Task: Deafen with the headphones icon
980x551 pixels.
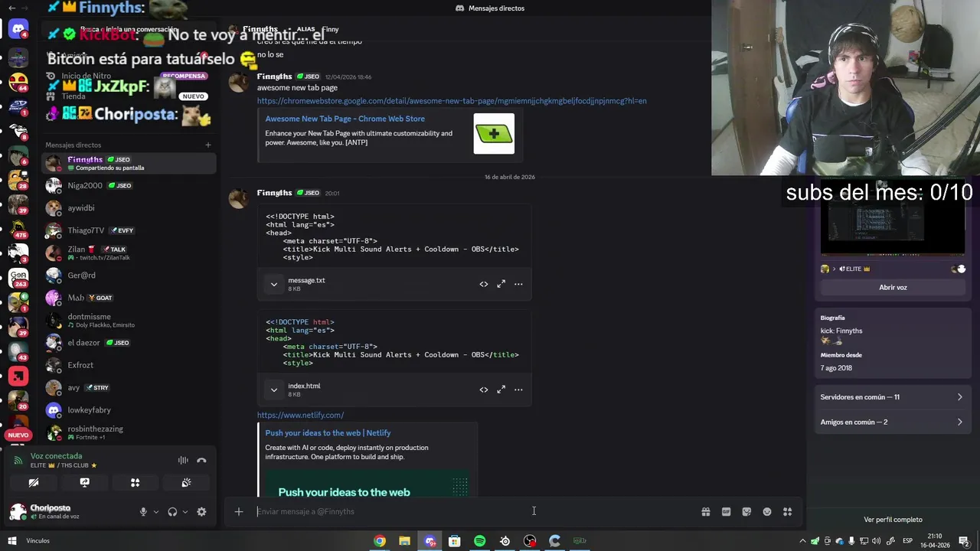Action: [x=172, y=512]
